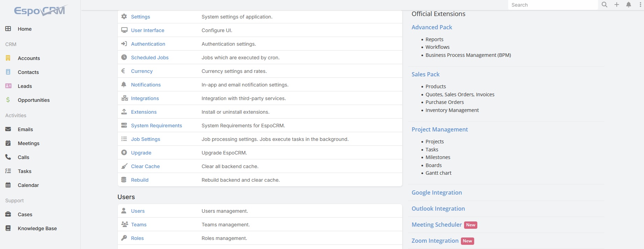
Task: Click the Rebuild database icon
Action: [124, 180]
